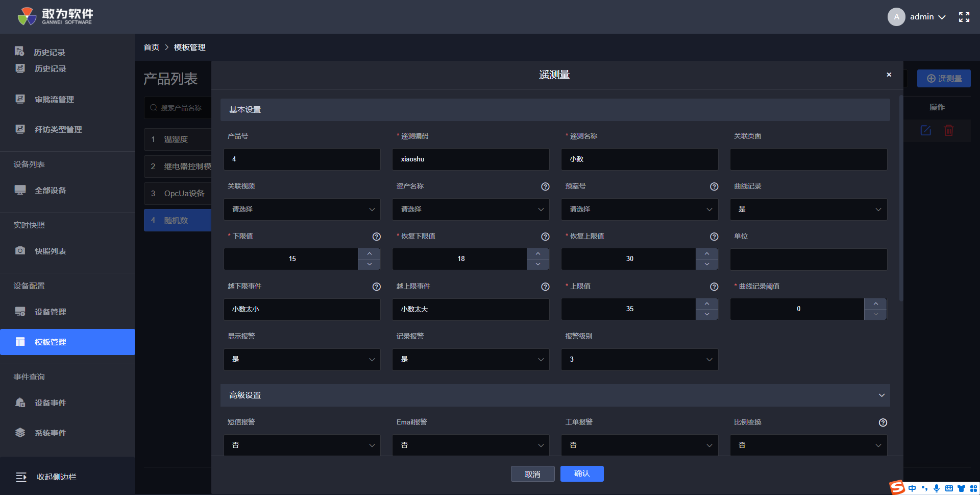Decrease the 上限值 stepper value
The height and width of the screenshot is (495, 980).
[x=706, y=314]
